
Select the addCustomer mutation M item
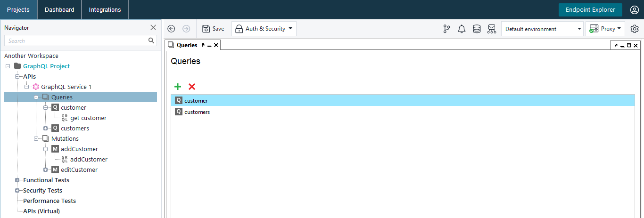tap(79, 149)
